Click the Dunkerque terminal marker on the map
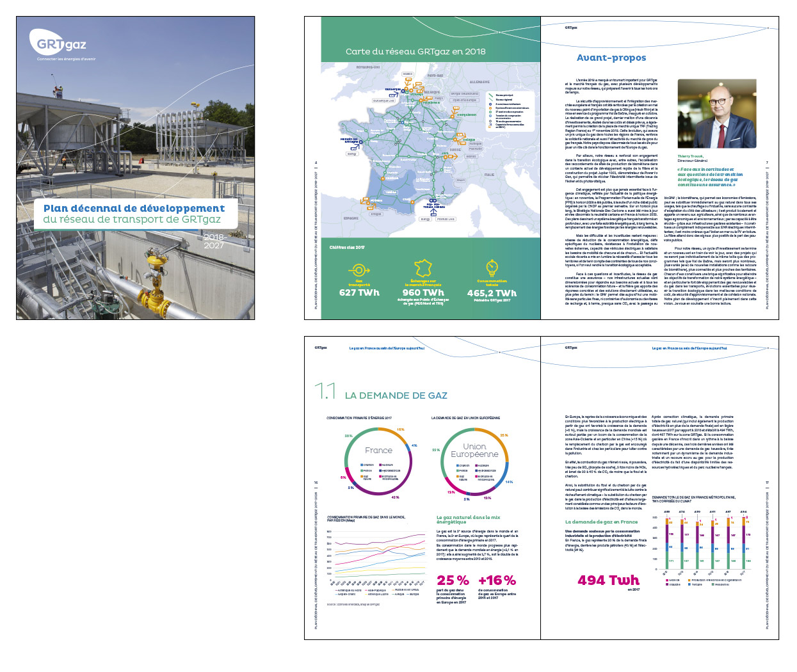The width and height of the screenshot is (797, 672). pos(403,91)
